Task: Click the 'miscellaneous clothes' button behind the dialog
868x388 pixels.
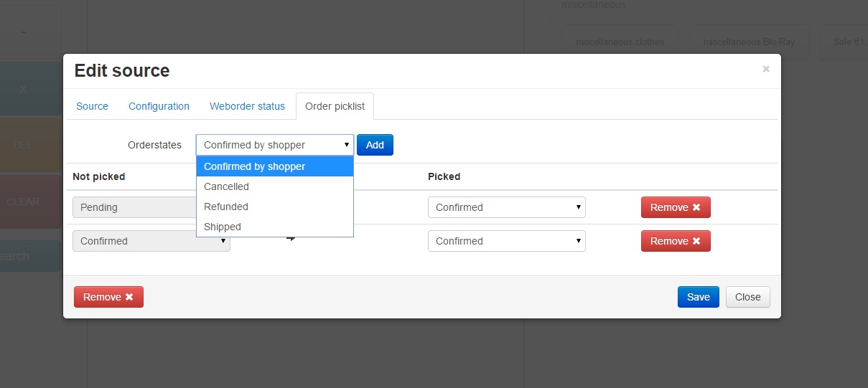Action: (x=620, y=42)
